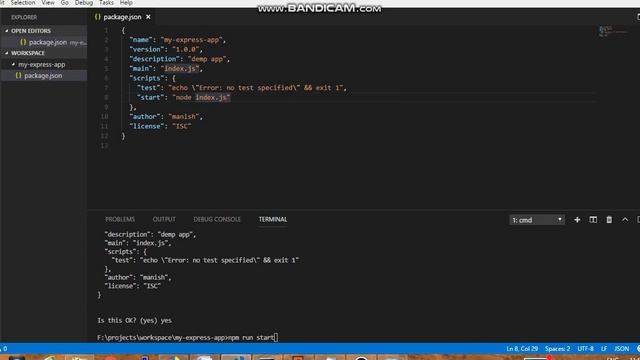Maximize the panel with the up chevron
The image size is (640, 360).
pos(624,220)
